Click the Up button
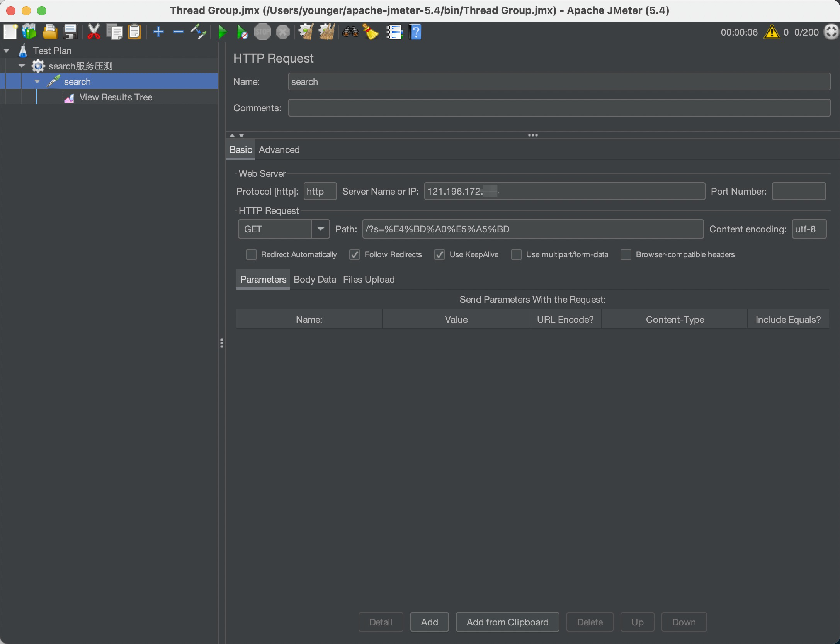The height and width of the screenshot is (644, 840). pyautogui.click(x=638, y=622)
